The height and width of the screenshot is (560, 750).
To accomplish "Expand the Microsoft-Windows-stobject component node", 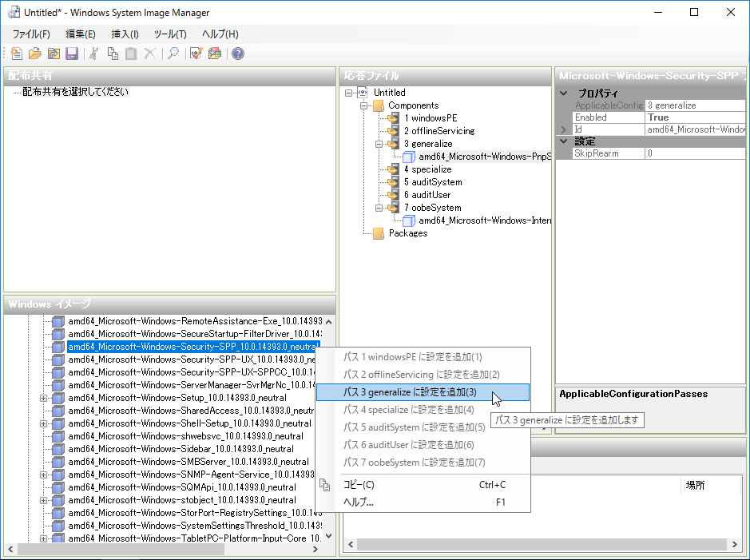I will (43, 500).
